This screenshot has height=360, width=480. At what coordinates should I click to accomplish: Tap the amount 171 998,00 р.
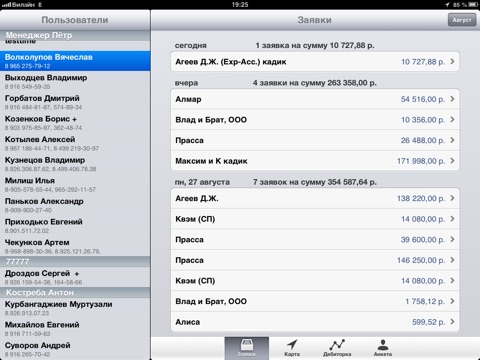(x=421, y=161)
